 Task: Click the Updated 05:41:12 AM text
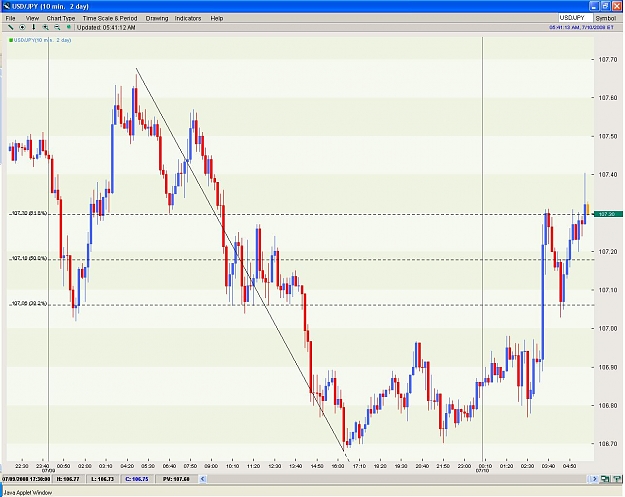pyautogui.click(x=106, y=28)
